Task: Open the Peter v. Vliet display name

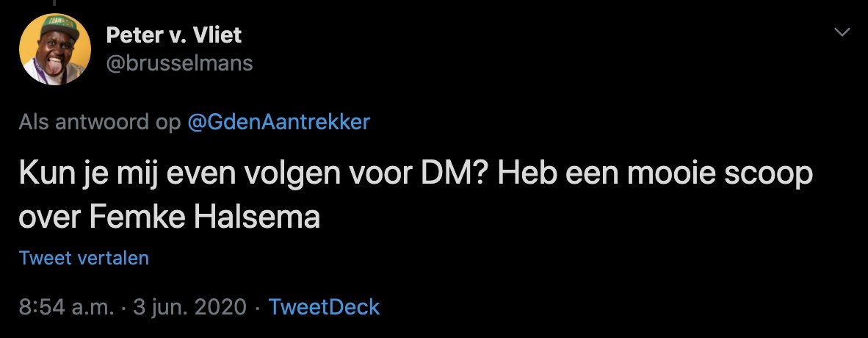Action: pos(173,35)
